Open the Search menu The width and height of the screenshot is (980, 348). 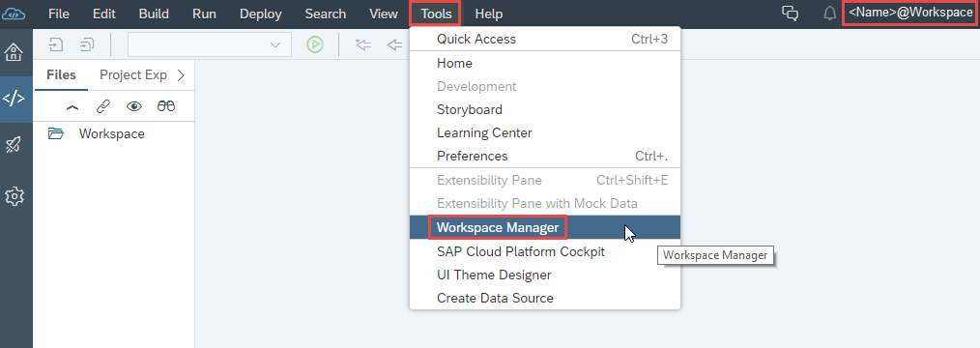tap(326, 14)
